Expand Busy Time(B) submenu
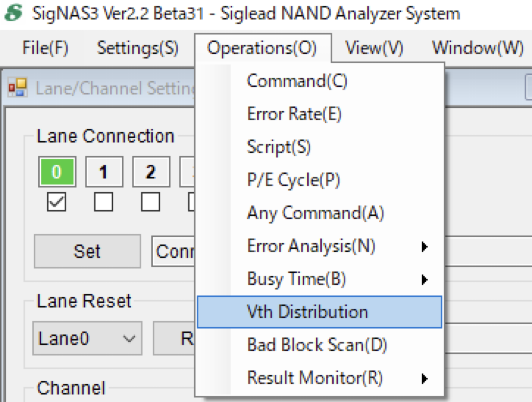 pyautogui.click(x=320, y=279)
